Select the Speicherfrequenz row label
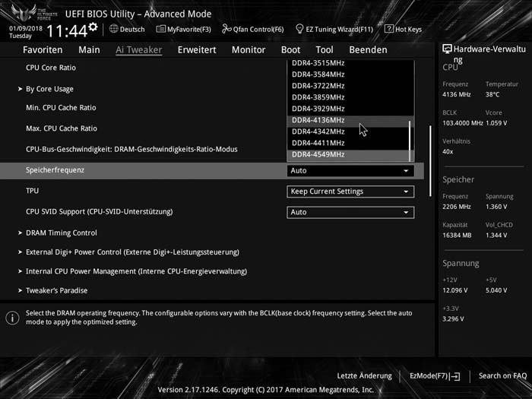 tap(55, 170)
